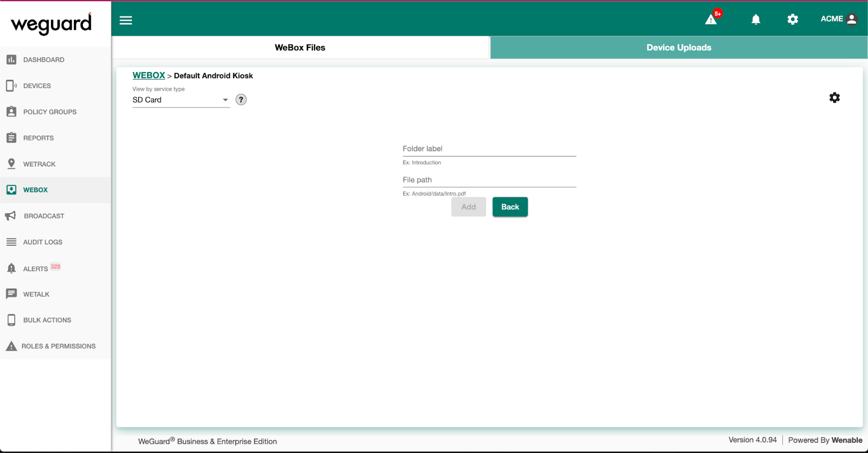Click the Roles & Permissions warning icon
The image size is (868, 453).
[11, 346]
